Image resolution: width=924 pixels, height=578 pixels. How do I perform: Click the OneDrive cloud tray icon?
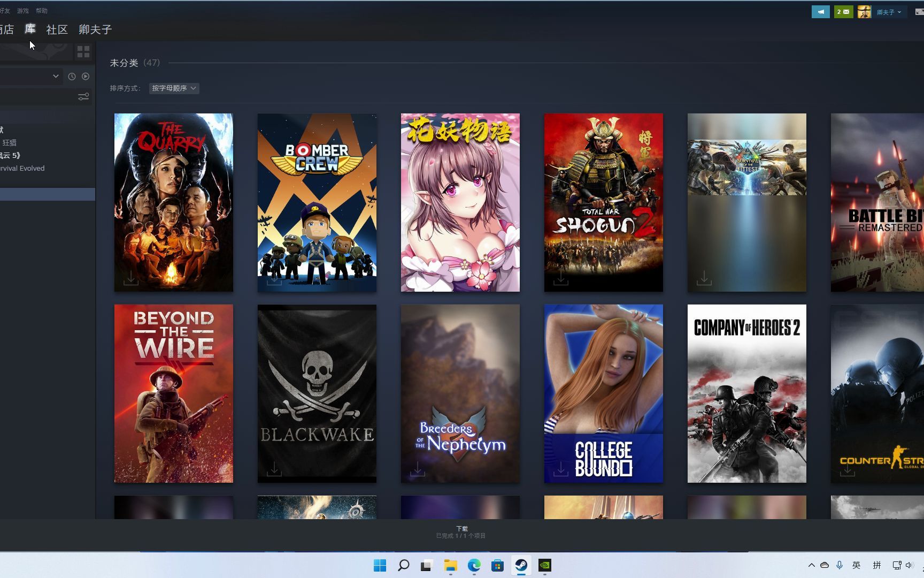(825, 565)
